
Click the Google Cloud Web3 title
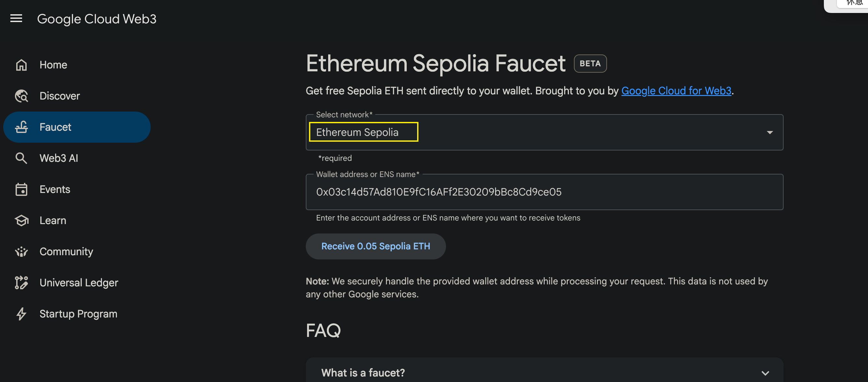coord(97,19)
